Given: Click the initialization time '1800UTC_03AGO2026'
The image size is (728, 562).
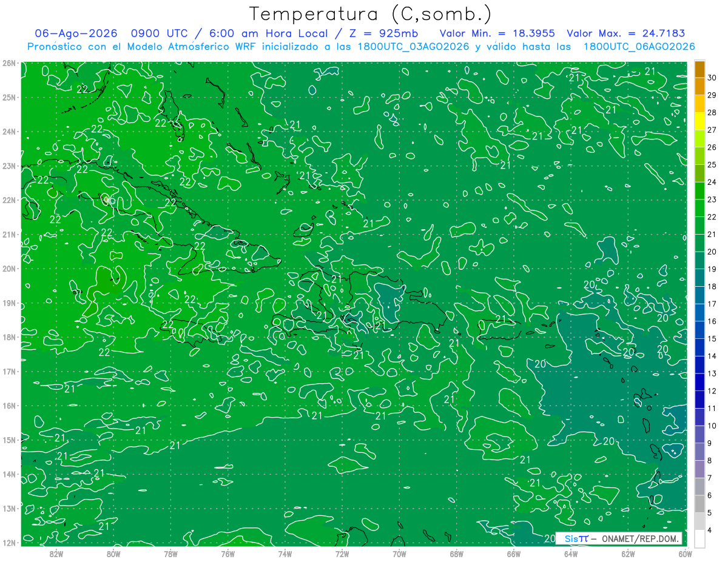Looking at the screenshot, I should pos(413,46).
